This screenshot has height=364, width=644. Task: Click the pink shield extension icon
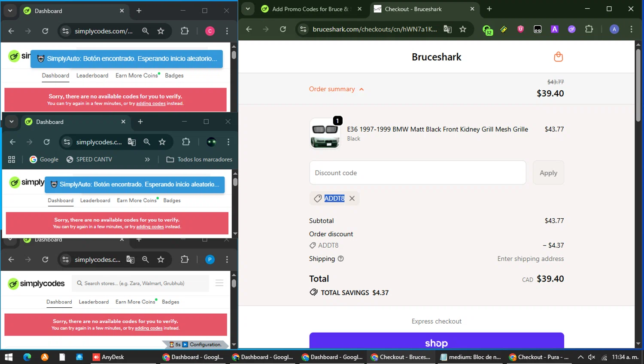point(521,29)
